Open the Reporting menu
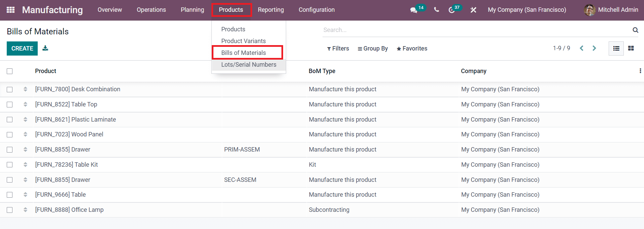Image resolution: width=644 pixels, height=229 pixels. (x=271, y=10)
